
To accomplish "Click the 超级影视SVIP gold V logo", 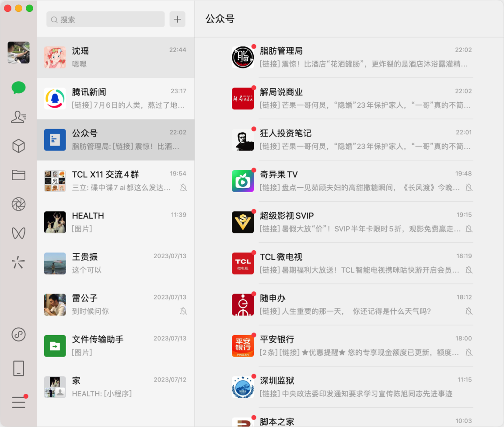I will point(243,222).
